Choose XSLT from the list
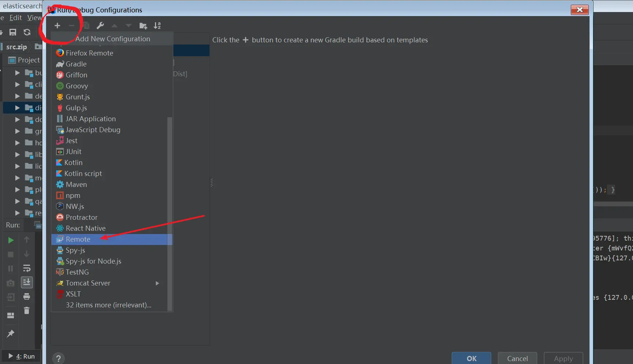The image size is (633, 364). (x=109, y=294)
